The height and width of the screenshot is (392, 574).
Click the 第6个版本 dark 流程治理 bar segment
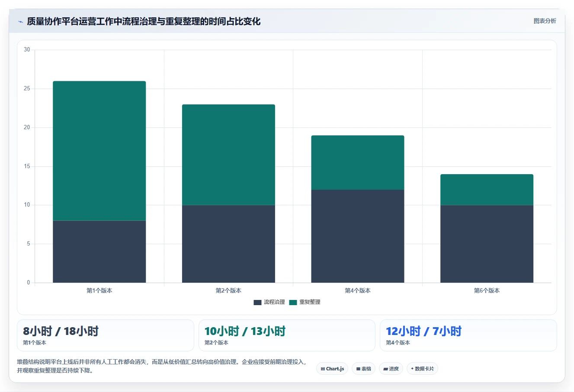(487, 244)
